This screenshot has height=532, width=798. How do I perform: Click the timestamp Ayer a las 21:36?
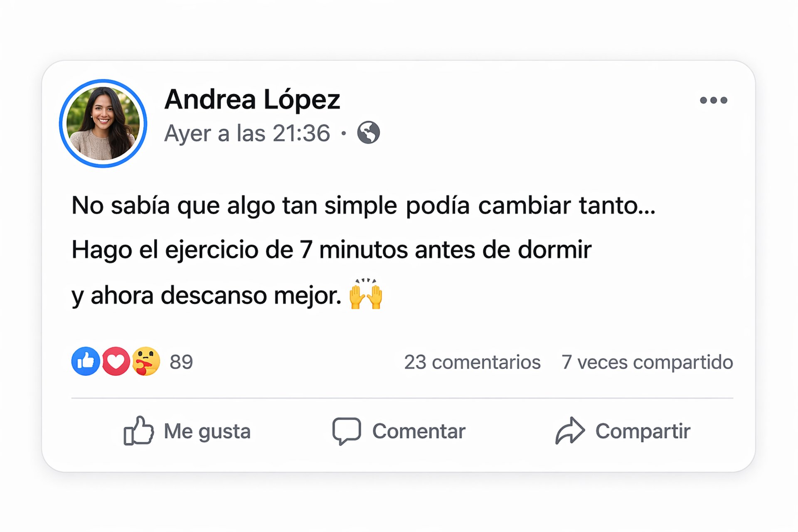point(247,133)
